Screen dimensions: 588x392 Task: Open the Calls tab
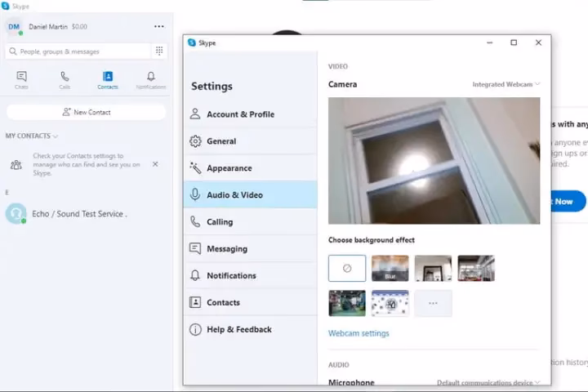click(65, 80)
